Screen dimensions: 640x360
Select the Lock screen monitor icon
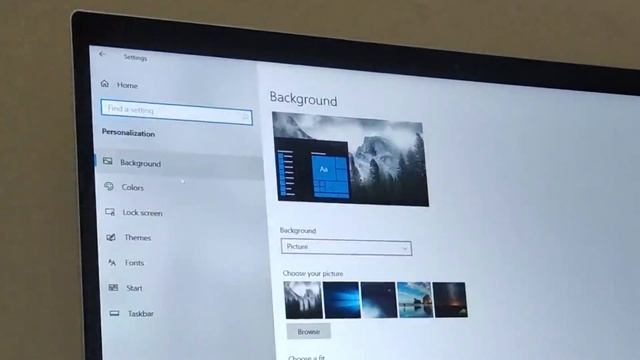110,212
